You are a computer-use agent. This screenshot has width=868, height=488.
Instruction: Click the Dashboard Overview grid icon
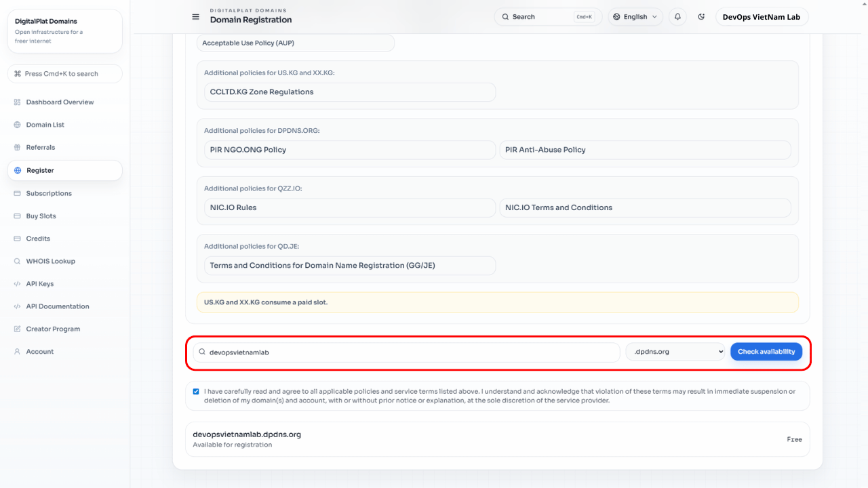17,102
